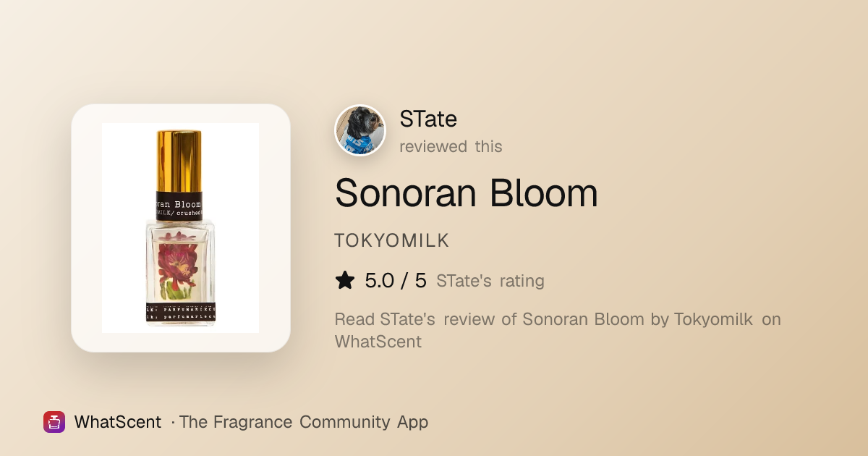This screenshot has height=456, width=868.
Task: Select the TOKYOMILK brand name
Action: (x=392, y=241)
